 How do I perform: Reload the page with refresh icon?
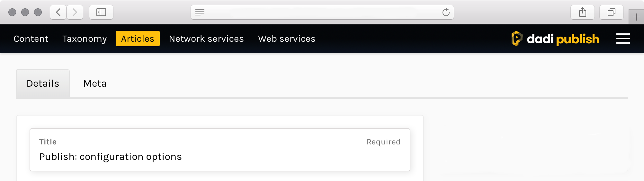(x=446, y=12)
